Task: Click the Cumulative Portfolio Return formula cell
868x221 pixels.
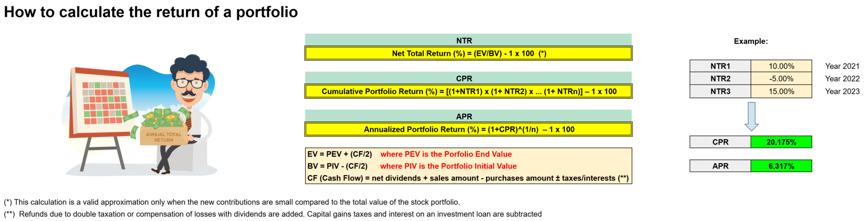Action: pos(468,92)
